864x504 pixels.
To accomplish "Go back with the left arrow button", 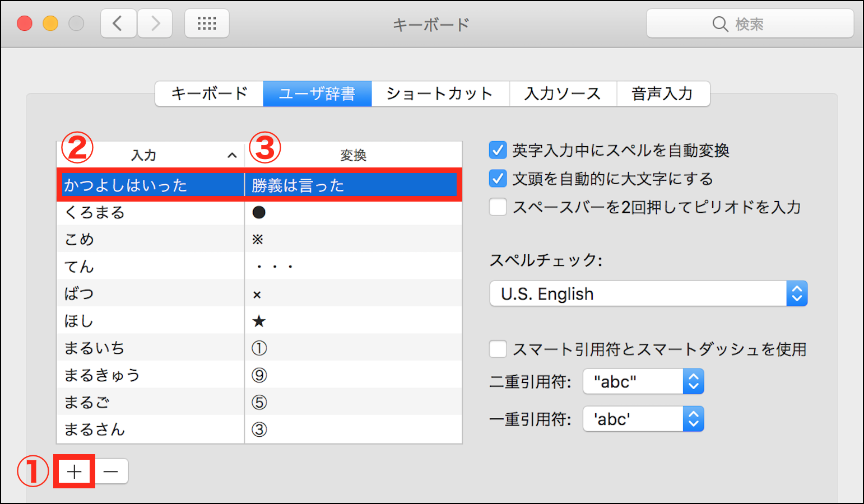I will [x=118, y=24].
